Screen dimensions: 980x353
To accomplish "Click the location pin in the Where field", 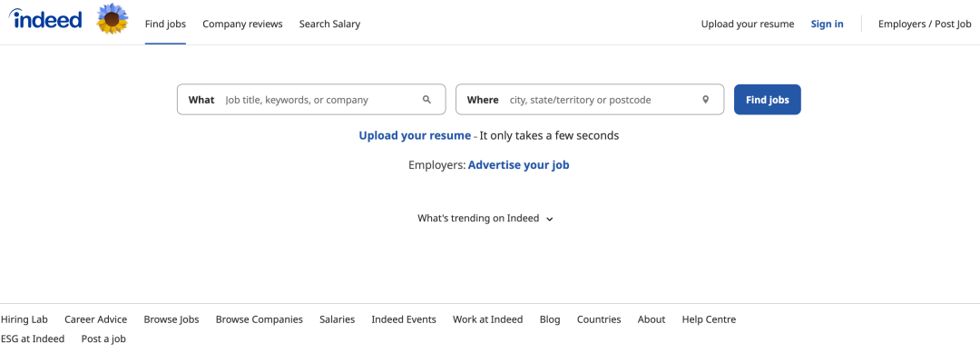I will coord(706,99).
